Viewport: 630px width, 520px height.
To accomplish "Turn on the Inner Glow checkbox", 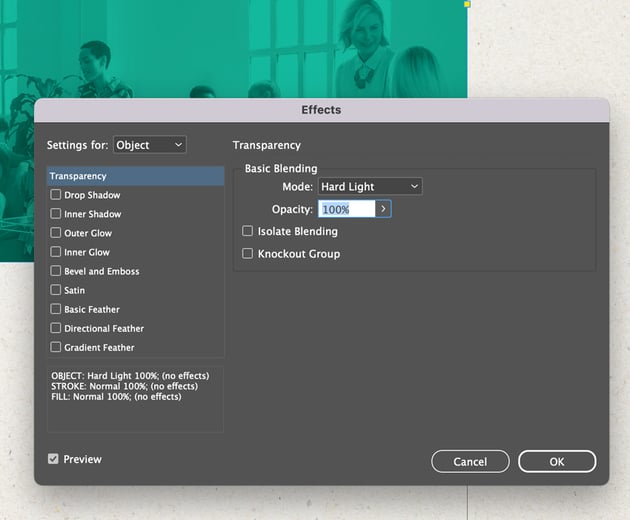I will (56, 253).
